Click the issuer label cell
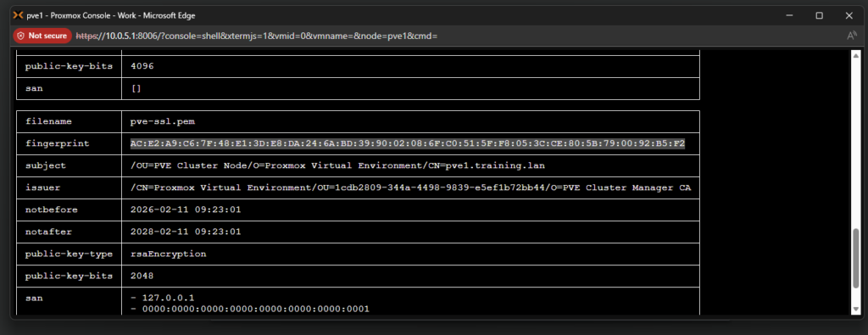 [70, 187]
